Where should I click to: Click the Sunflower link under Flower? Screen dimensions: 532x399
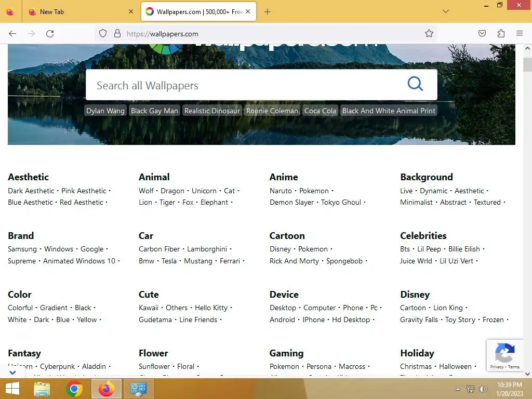pos(154,366)
